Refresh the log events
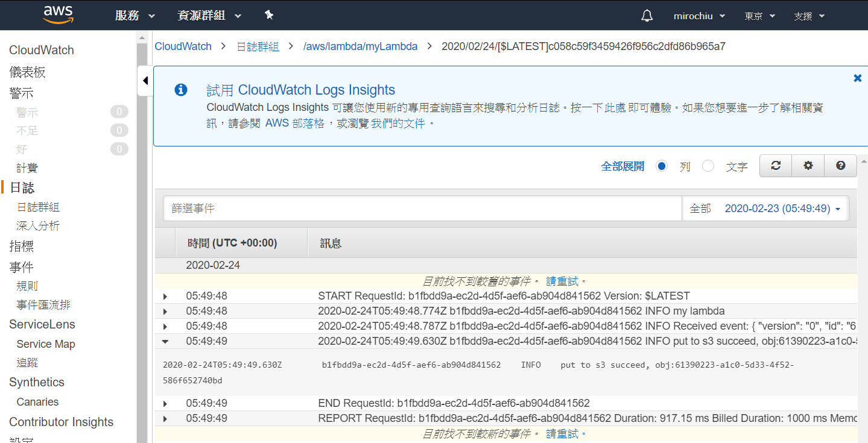868x443 pixels. (x=776, y=166)
